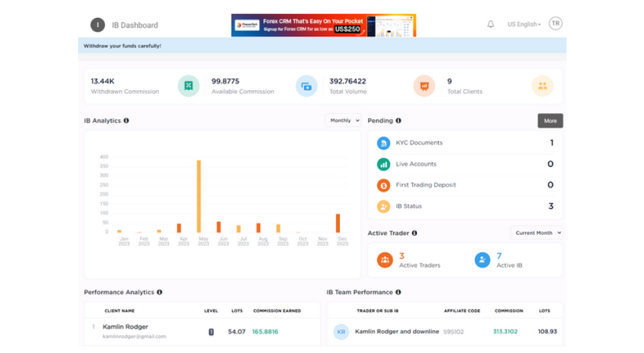Click the Withdrawn Commission green icon
The height and width of the screenshot is (353, 644).
click(188, 86)
